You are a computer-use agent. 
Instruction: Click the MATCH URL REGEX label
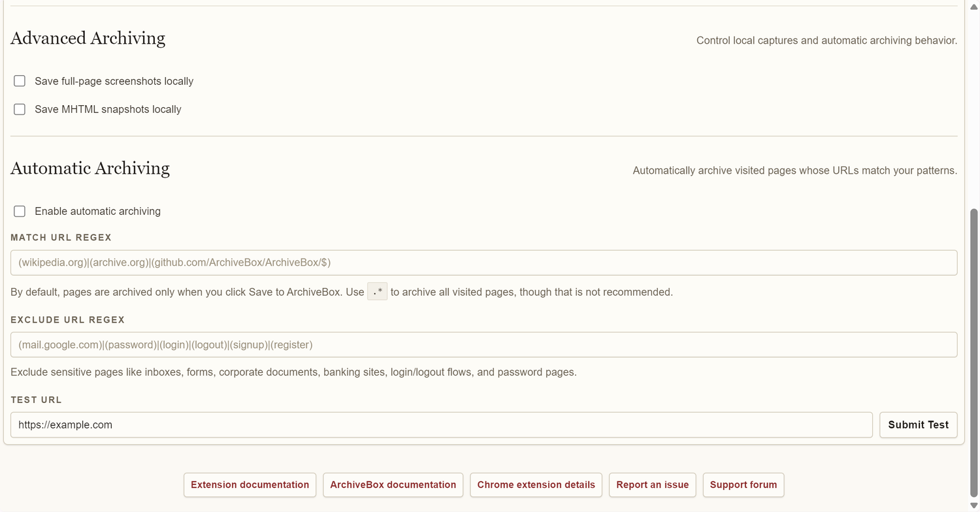point(61,238)
